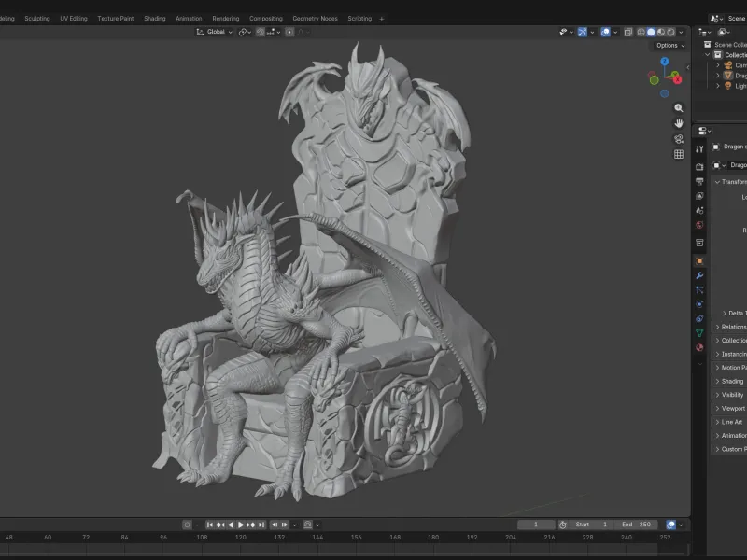This screenshot has width=747, height=560.
Task: Play the animation forward
Action: click(x=241, y=525)
